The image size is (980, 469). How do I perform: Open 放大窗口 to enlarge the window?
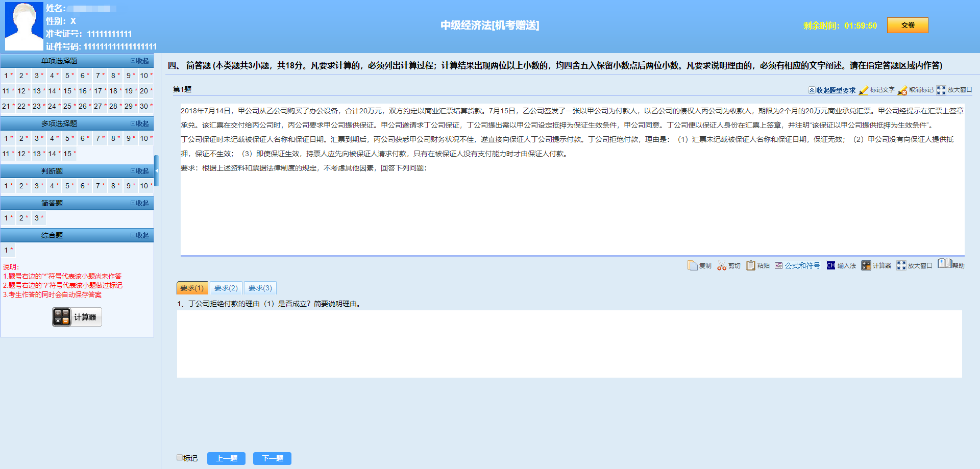pyautogui.click(x=955, y=90)
